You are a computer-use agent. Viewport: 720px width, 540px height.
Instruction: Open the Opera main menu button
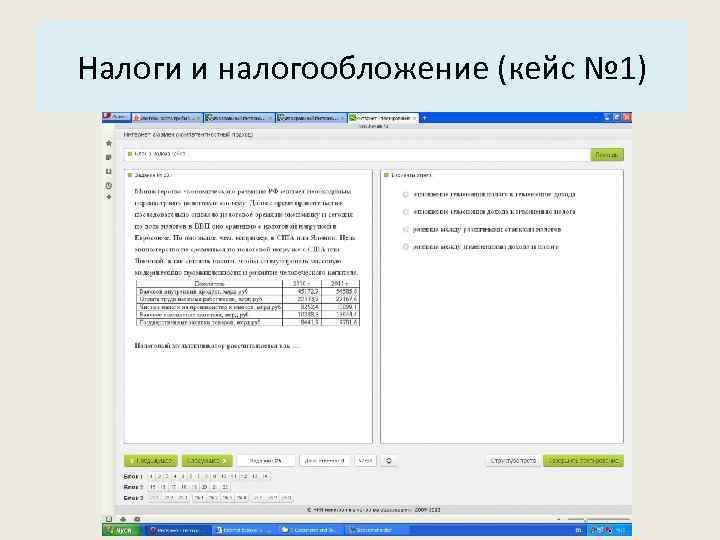tap(117, 117)
